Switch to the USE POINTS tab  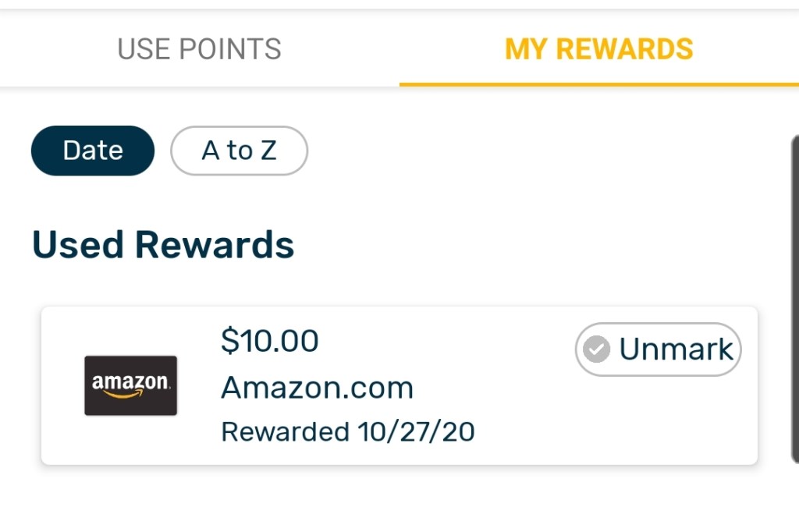(x=199, y=49)
